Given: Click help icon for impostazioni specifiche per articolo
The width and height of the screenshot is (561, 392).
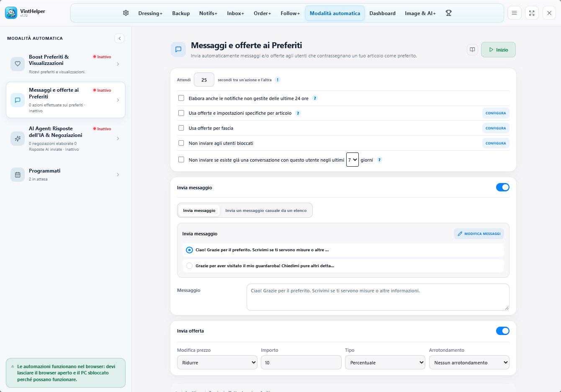Looking at the screenshot, I should coord(298,113).
